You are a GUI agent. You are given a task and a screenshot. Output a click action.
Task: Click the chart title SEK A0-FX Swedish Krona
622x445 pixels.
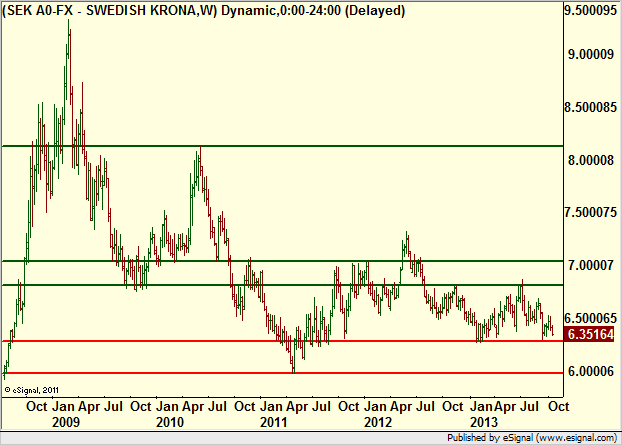tap(203, 10)
